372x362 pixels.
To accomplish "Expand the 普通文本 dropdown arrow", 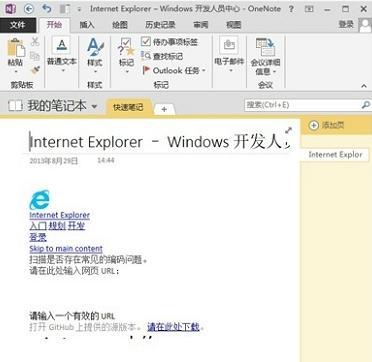I will [x=62, y=70].
